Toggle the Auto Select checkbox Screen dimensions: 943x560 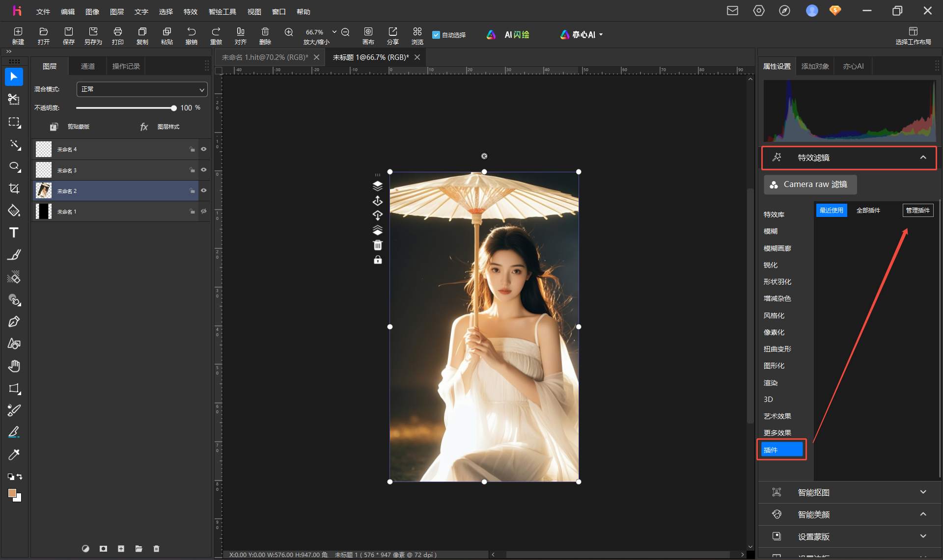436,35
